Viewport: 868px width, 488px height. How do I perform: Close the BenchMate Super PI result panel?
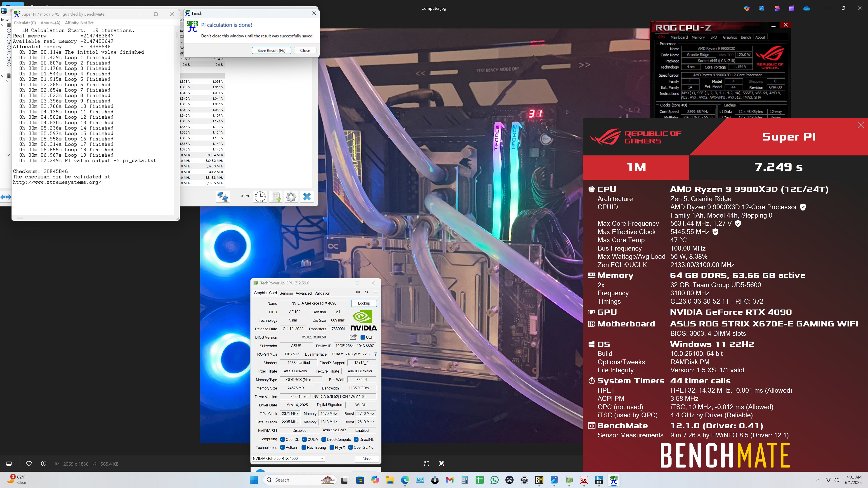click(860, 125)
